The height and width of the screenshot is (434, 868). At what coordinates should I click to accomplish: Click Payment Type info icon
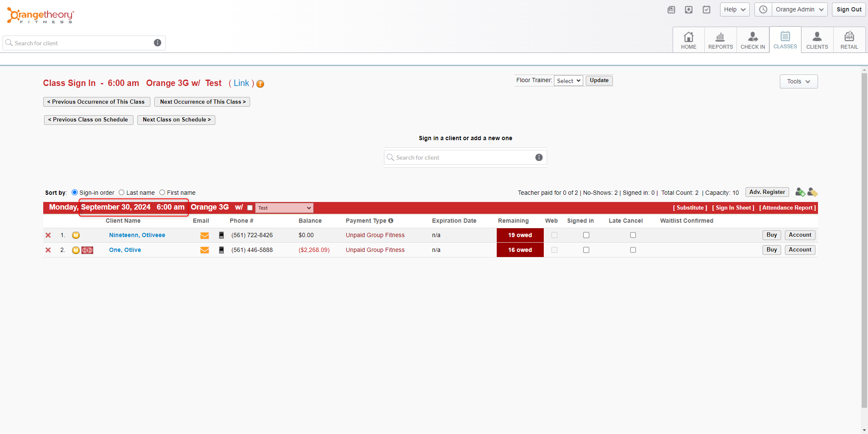(391, 221)
